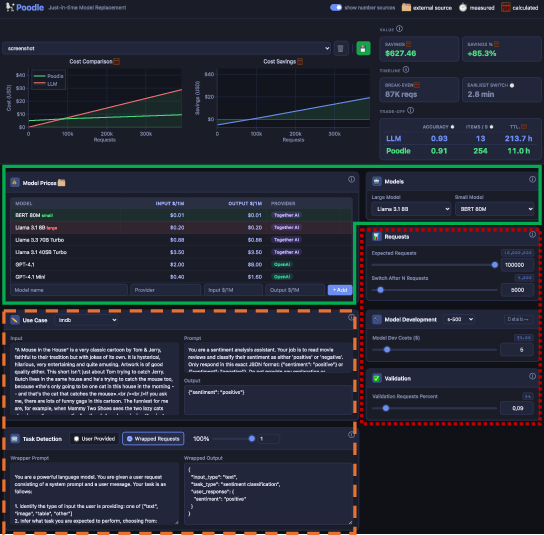This screenshot has height=535, width=544.
Task: Click the + Add model button
Action: (x=340, y=290)
